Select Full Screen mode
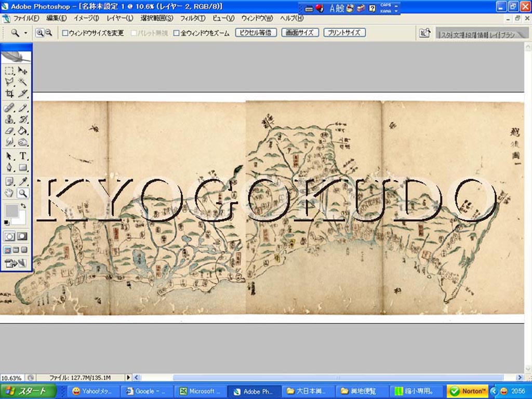 pyautogui.click(x=24, y=250)
